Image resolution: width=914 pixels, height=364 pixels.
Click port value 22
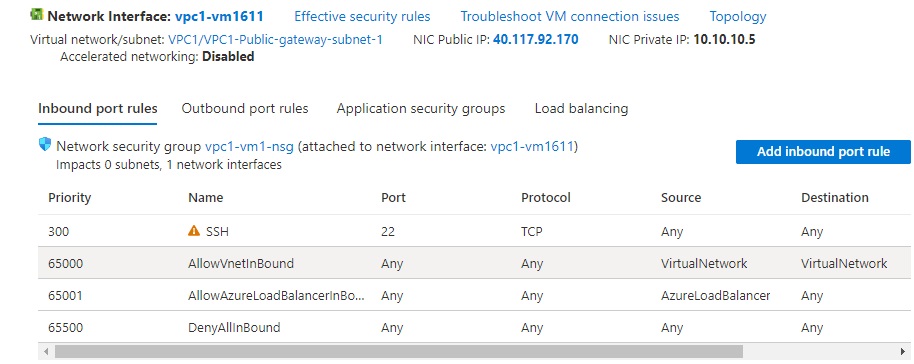click(388, 232)
